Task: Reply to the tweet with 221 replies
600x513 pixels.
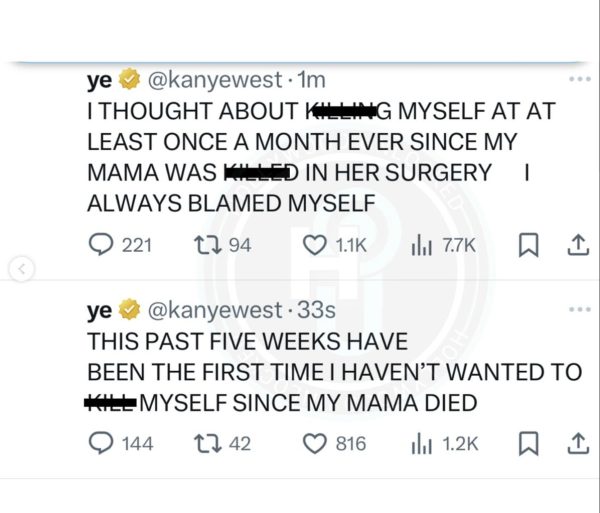Action: (100, 244)
